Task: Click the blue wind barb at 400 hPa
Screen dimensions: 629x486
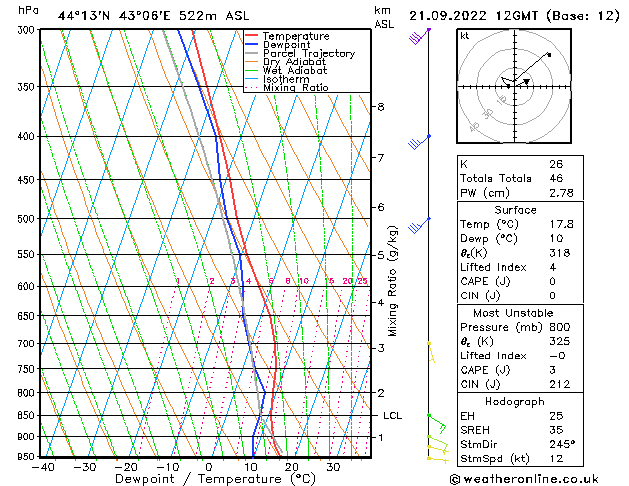Action: [419, 142]
